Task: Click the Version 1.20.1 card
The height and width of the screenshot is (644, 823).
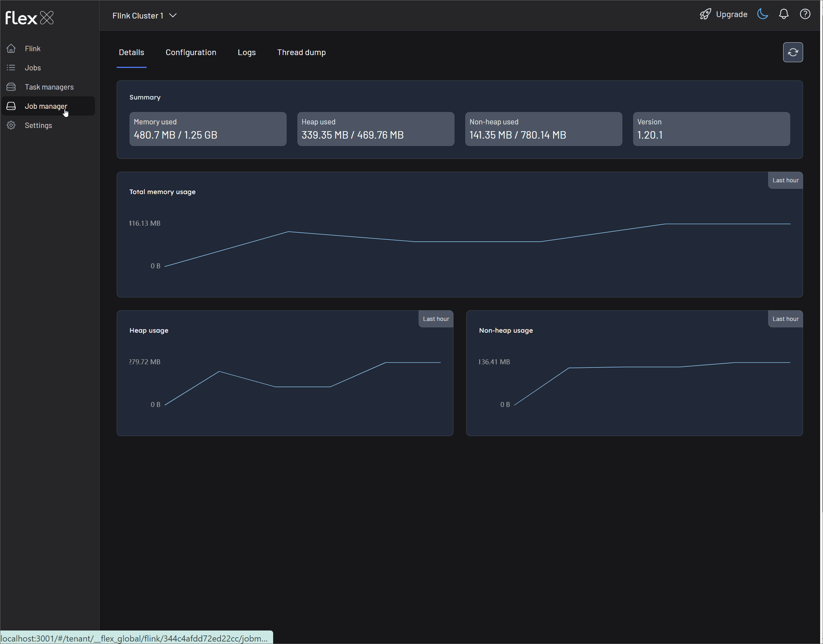Action: point(711,129)
